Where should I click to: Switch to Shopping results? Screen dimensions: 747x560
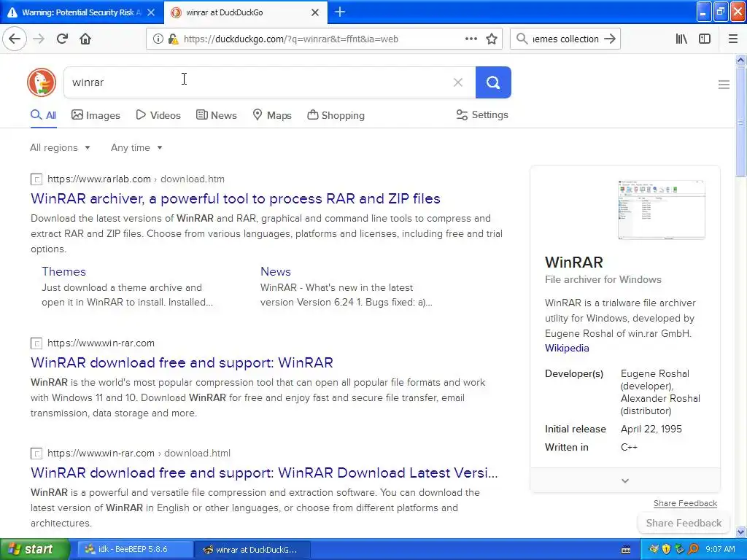coord(336,115)
